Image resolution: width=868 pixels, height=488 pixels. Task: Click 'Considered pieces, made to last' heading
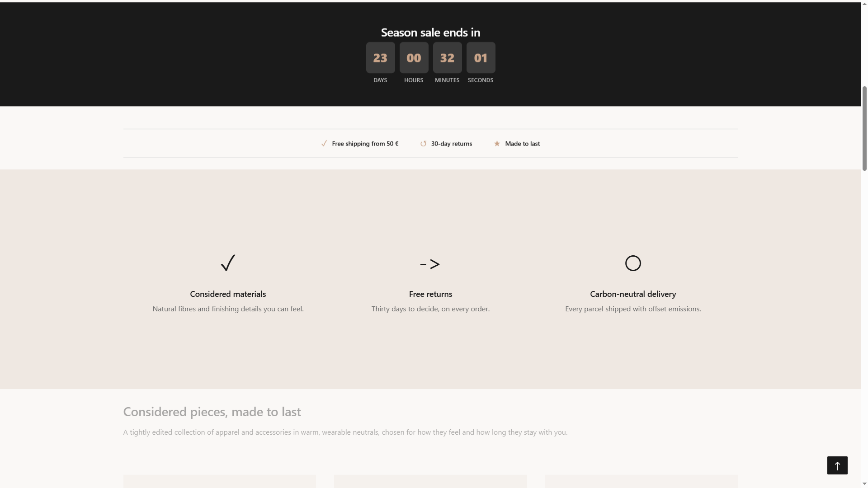coord(212,412)
